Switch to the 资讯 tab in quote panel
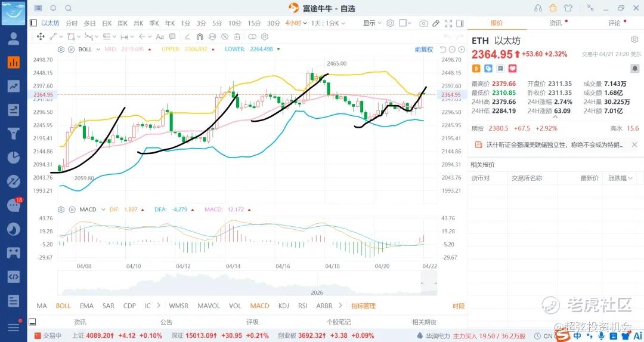644x342 pixels. 556,23
